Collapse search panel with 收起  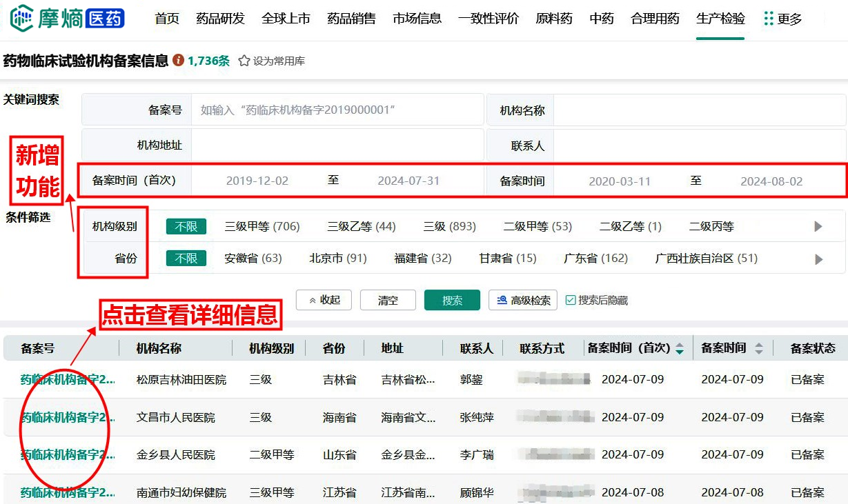coord(324,300)
